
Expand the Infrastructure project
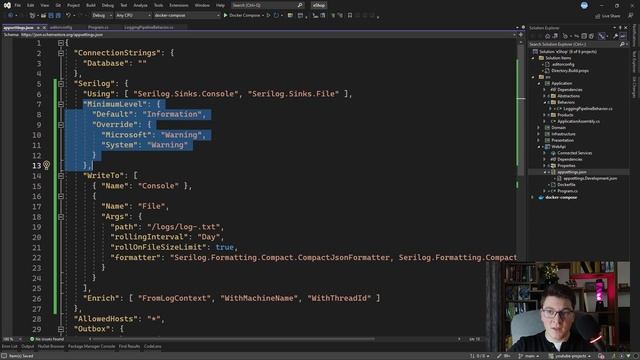coord(539,134)
